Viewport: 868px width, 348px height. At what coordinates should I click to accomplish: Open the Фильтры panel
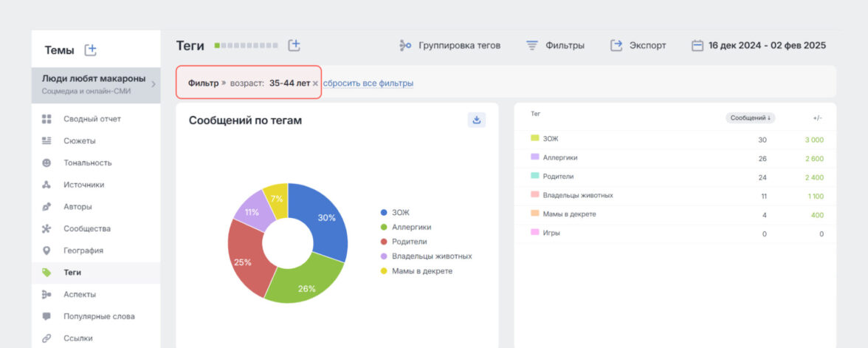(555, 45)
